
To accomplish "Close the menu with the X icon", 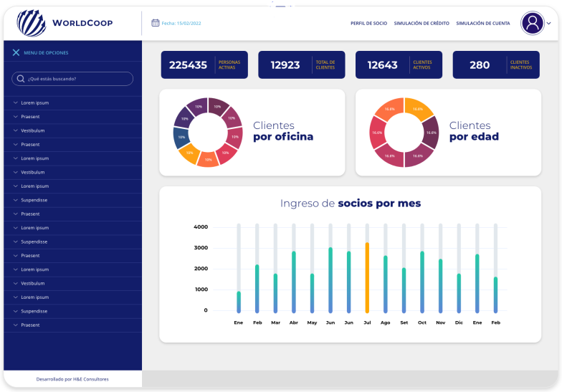I will click(16, 52).
